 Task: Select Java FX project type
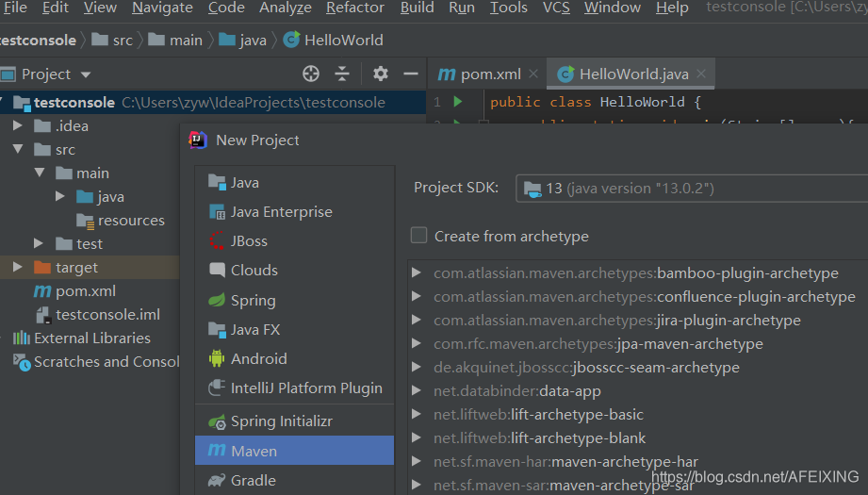(x=294, y=329)
